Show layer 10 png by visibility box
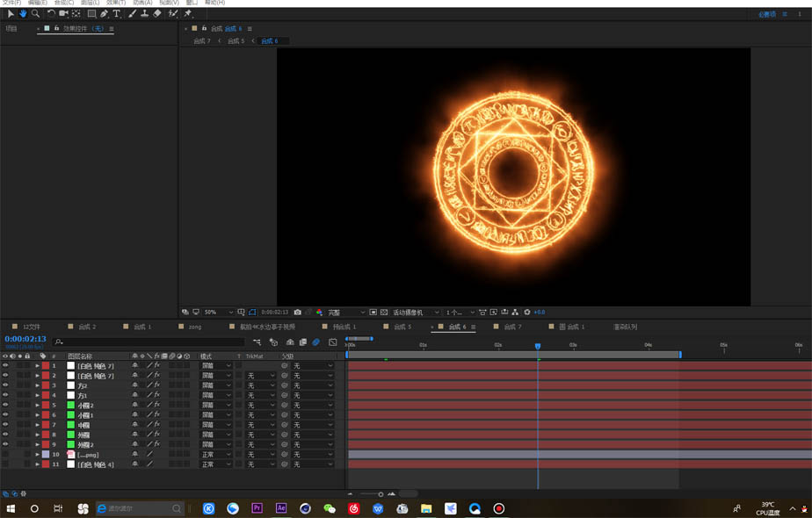This screenshot has width=812, height=518. pyautogui.click(x=5, y=455)
